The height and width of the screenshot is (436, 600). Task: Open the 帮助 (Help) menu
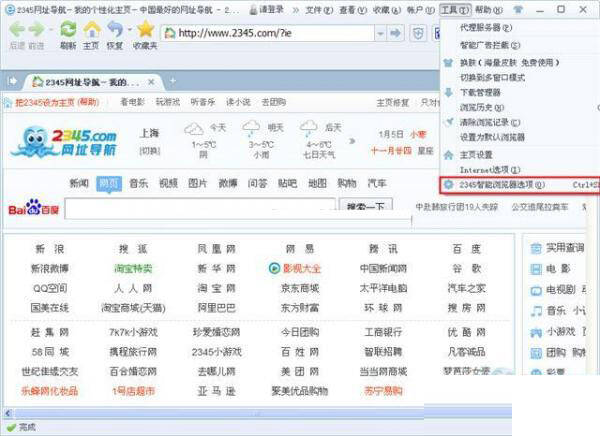(x=489, y=10)
